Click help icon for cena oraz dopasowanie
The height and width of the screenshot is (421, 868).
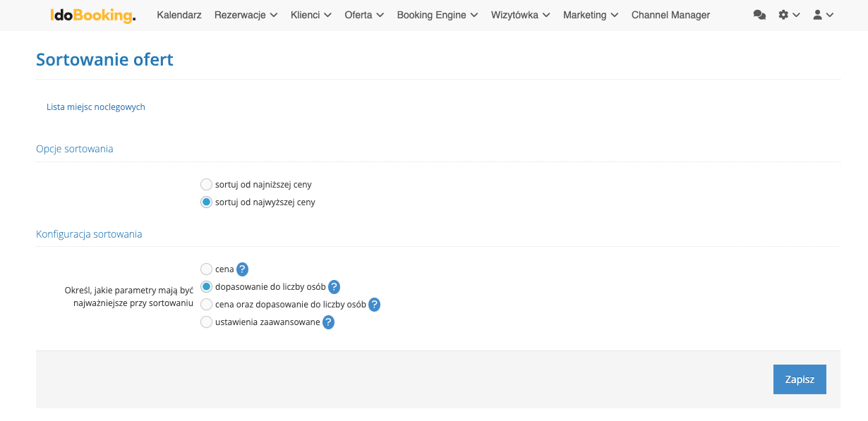coord(374,305)
